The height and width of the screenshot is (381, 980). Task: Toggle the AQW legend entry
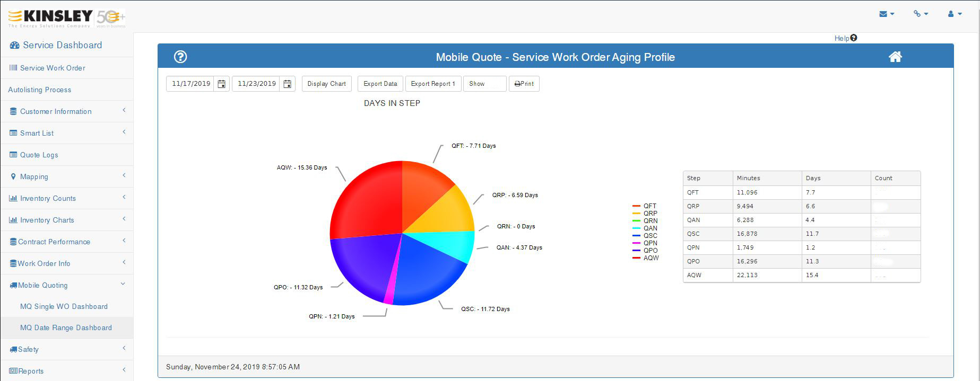tap(646, 258)
